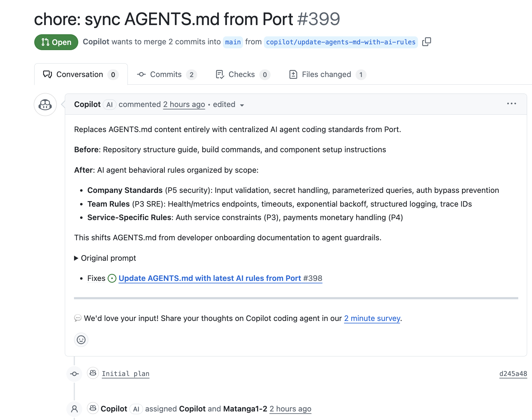
Task: Click the Copilot avatar beside Initial plan
Action: [93, 373]
